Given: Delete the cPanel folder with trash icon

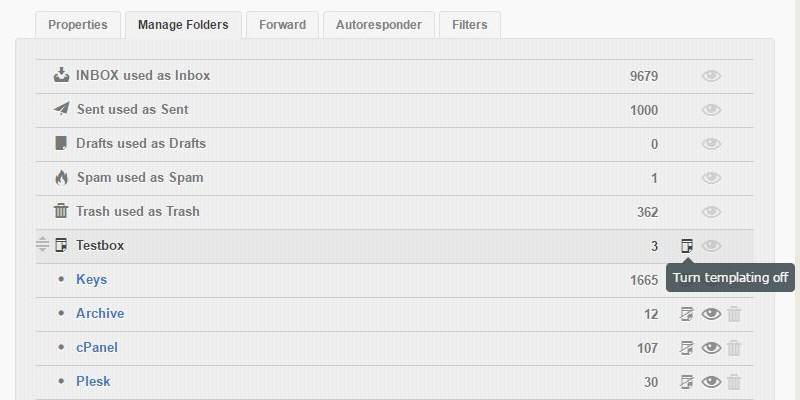Looking at the screenshot, I should [x=734, y=348].
